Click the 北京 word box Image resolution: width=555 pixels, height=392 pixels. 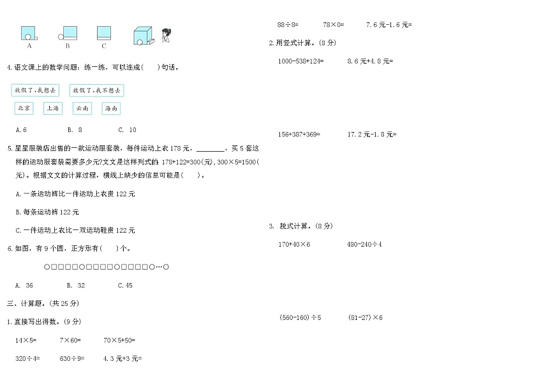(22, 108)
